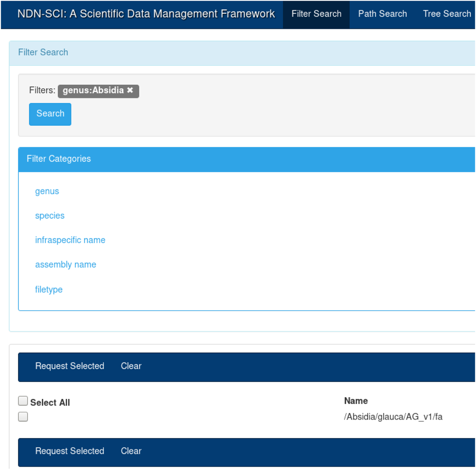Remove the genus:Absidia filter via its X icon
This screenshot has height=470, width=476.
(x=130, y=90)
